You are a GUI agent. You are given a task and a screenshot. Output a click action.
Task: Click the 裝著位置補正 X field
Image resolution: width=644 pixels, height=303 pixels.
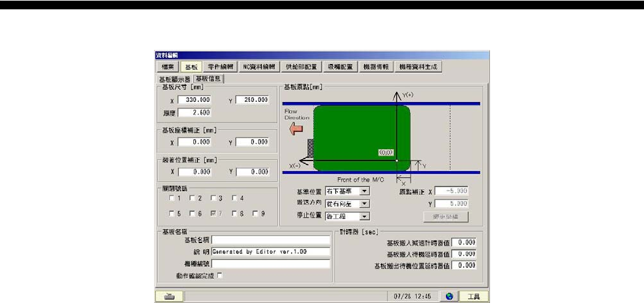[x=195, y=172]
